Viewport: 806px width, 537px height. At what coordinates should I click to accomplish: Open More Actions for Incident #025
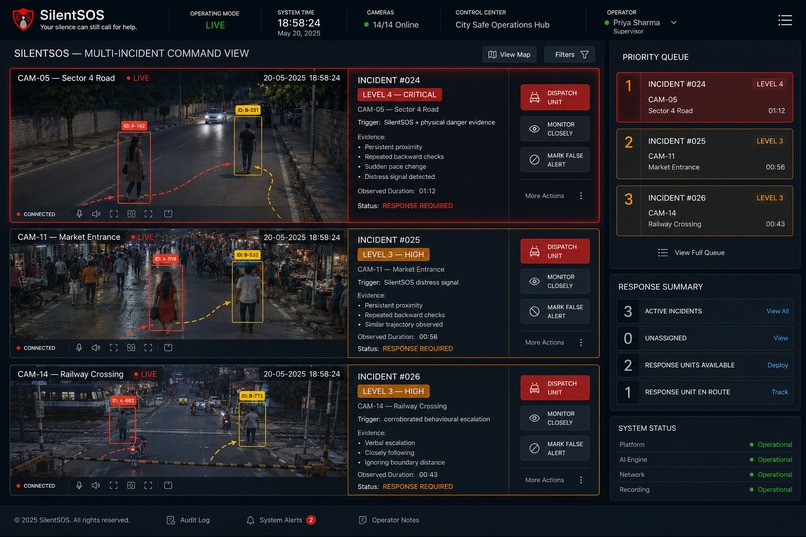[554, 342]
